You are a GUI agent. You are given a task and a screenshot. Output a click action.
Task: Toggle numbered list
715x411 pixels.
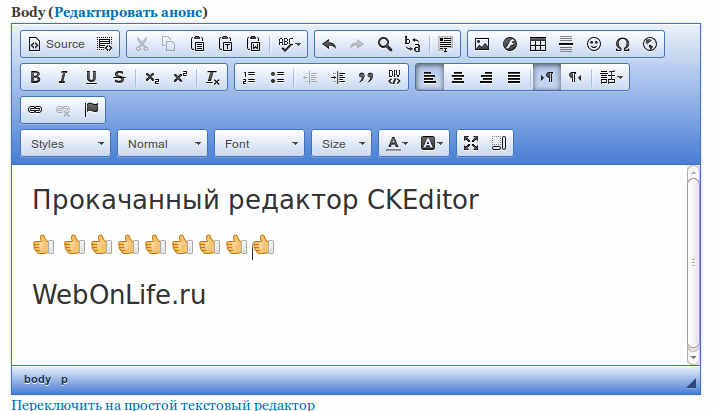249,77
